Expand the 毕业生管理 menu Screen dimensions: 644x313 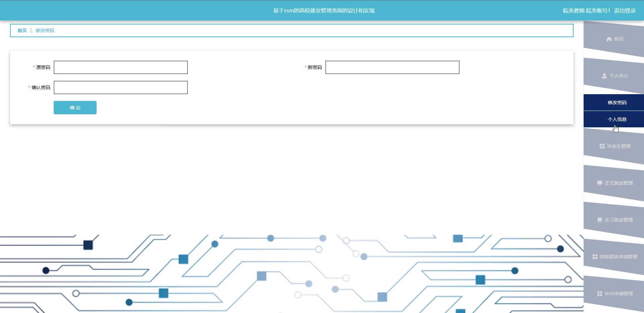[619, 146]
